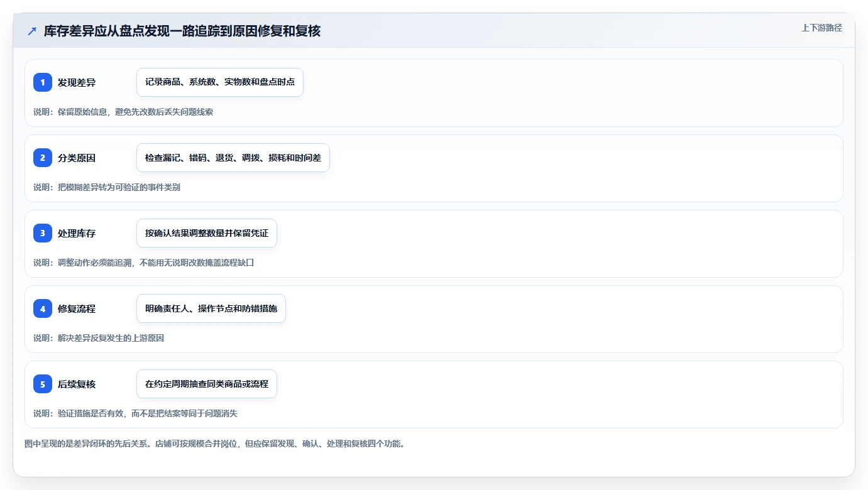
Task: Click the 在约定周期抽查同类商品或流程 box
Action: tap(207, 384)
